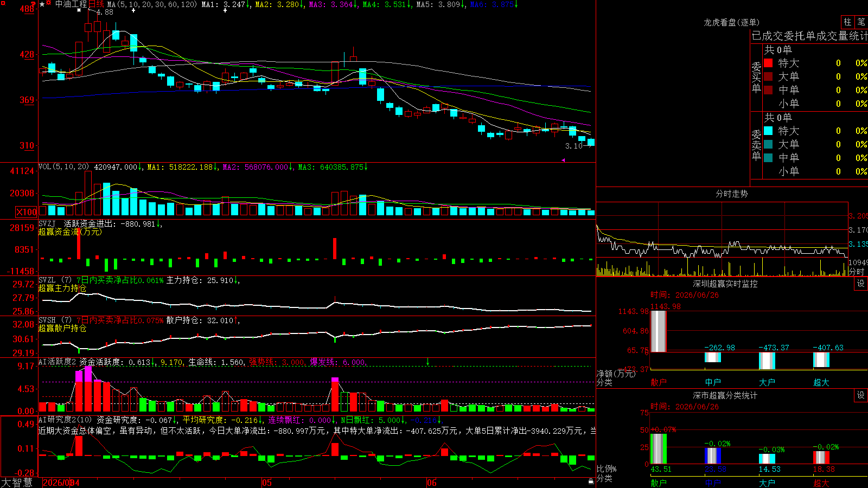Click the 散户 43.51 bar in 分类统计
868x488 pixels.
tap(659, 449)
